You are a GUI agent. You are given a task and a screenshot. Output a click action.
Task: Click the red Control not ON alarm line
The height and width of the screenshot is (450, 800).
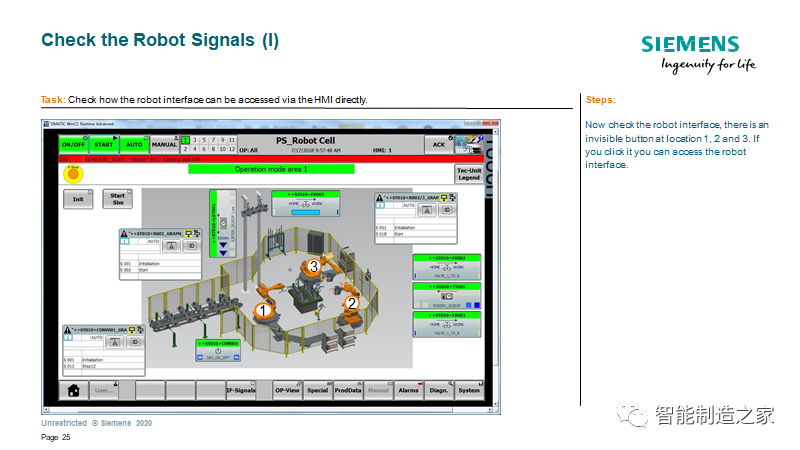[x=271, y=159]
